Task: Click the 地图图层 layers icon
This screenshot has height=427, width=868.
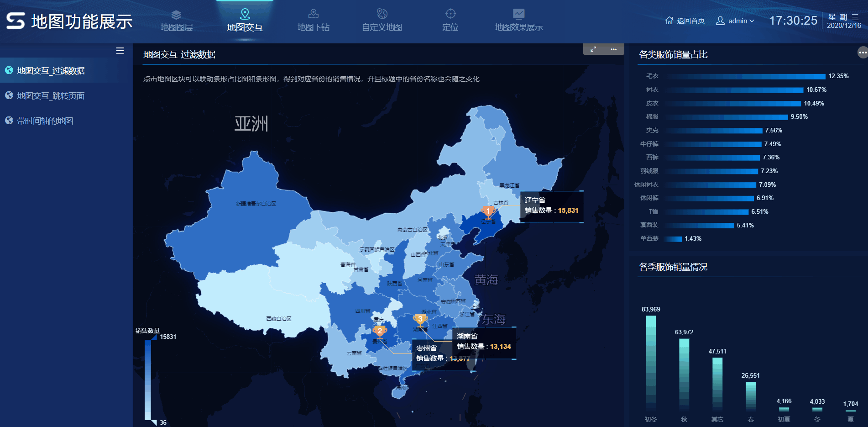Action: [x=176, y=15]
